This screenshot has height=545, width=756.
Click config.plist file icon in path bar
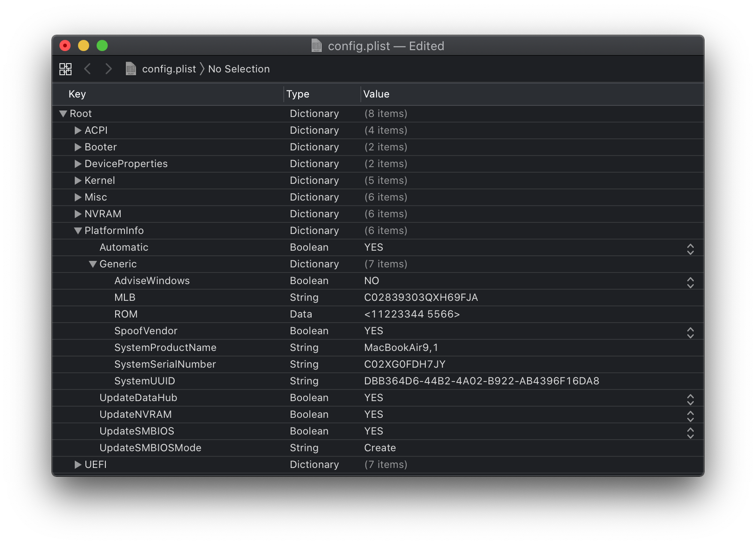pos(131,69)
